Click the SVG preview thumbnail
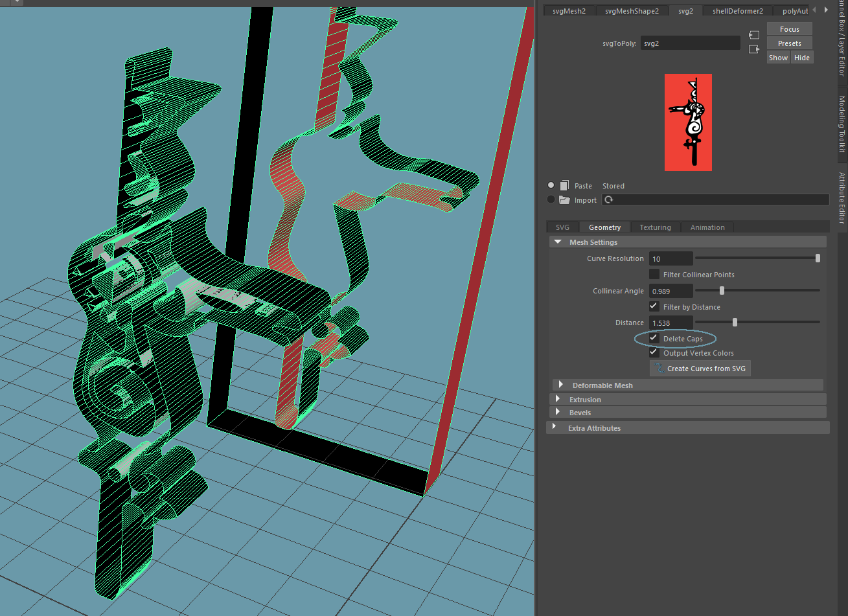848x616 pixels. click(x=688, y=122)
